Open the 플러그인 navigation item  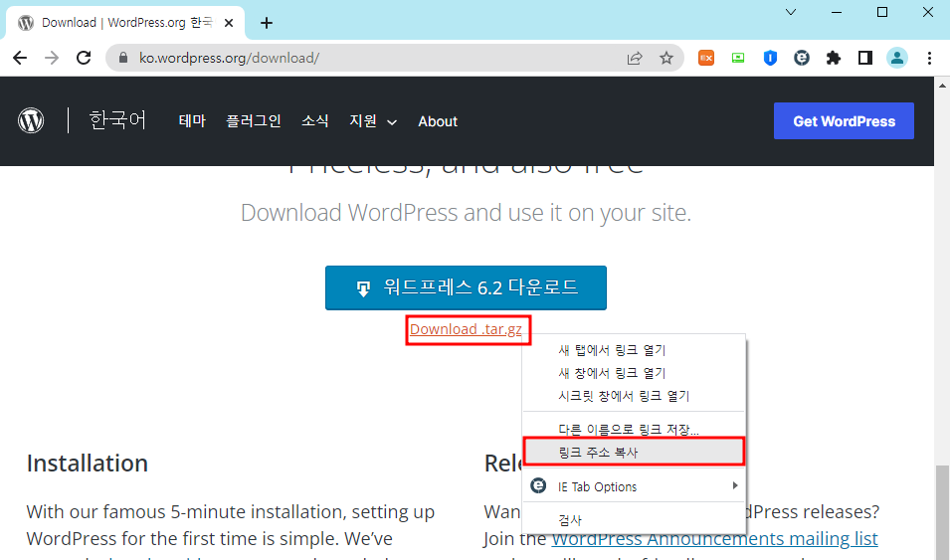click(x=254, y=121)
